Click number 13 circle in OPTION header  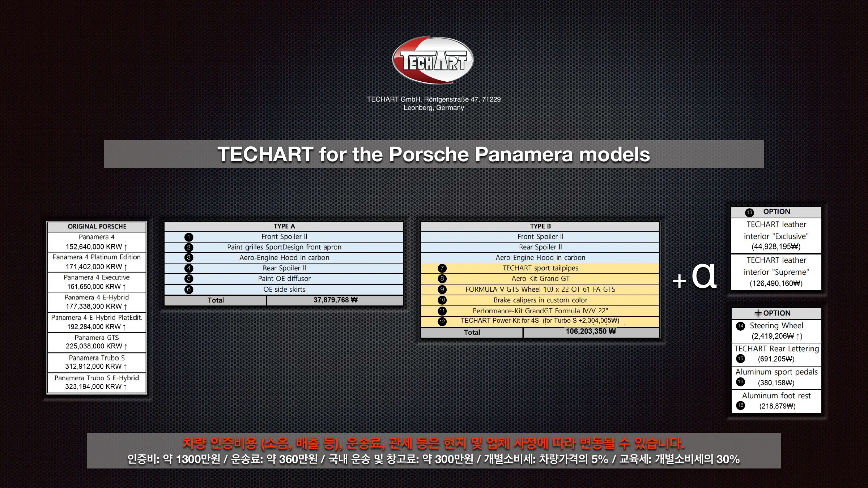click(x=749, y=213)
